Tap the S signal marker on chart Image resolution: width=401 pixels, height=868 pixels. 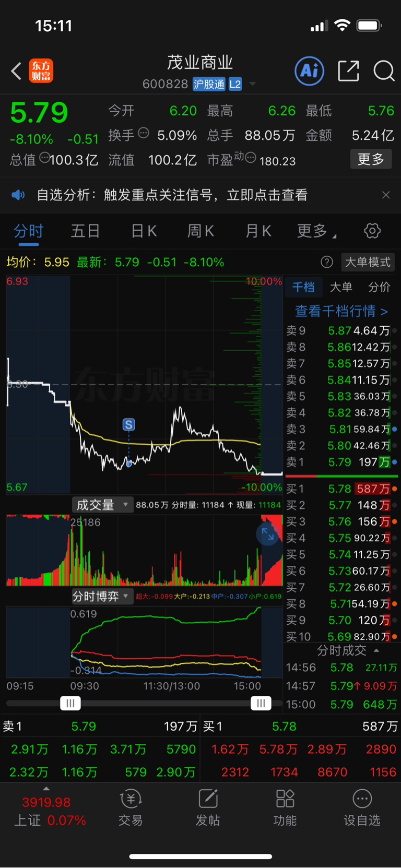pos(129,425)
